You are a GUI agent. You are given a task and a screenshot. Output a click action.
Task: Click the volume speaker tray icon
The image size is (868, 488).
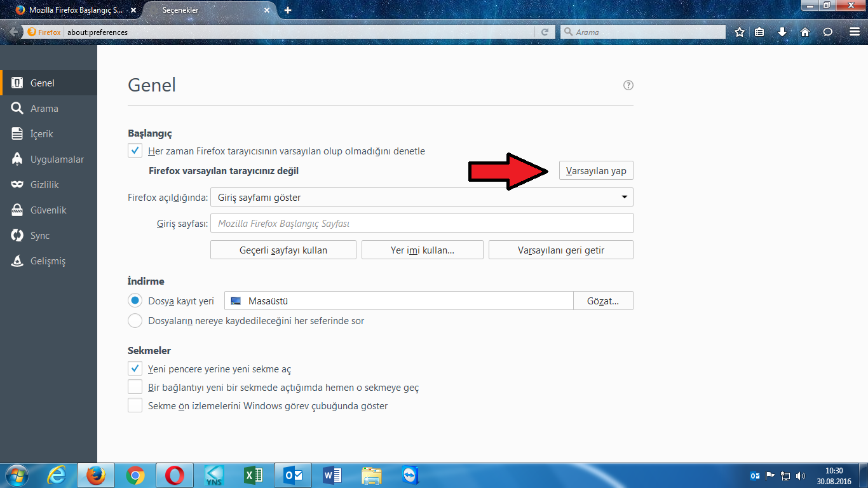[x=801, y=475]
